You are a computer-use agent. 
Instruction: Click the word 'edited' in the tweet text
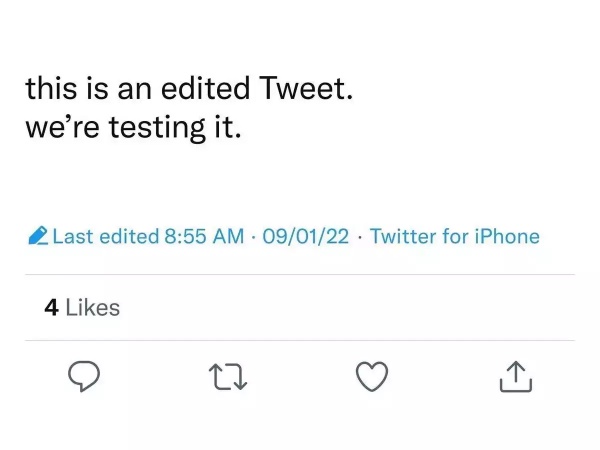coord(210,90)
